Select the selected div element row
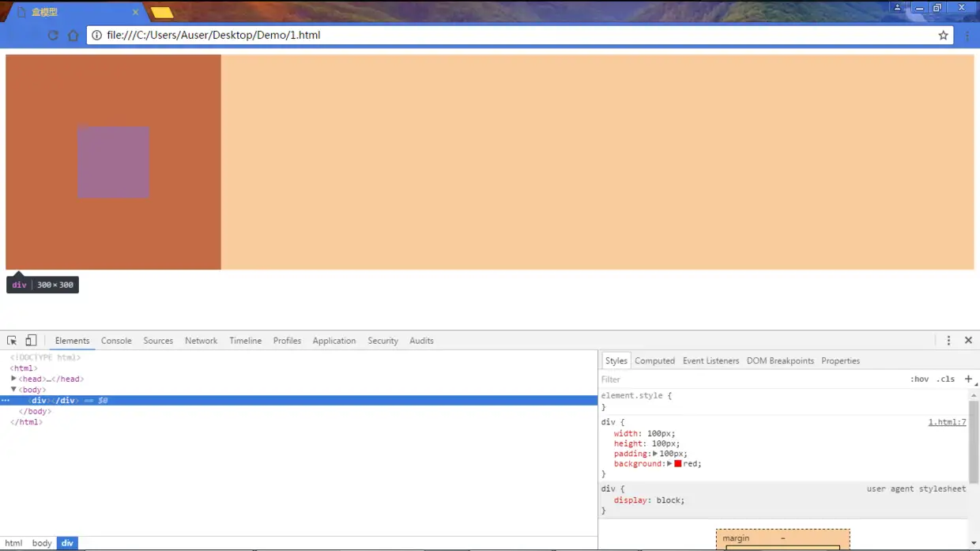This screenshot has width=980, height=551. point(299,401)
